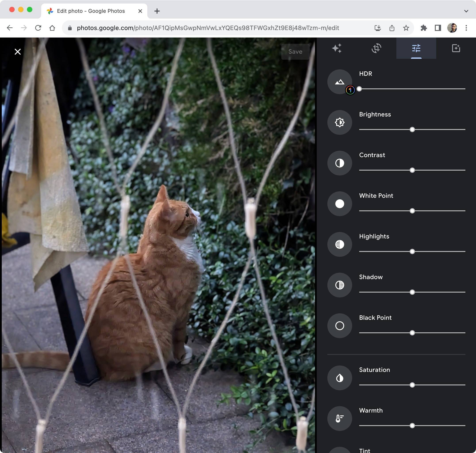The width and height of the screenshot is (476, 453).
Task: Switch to the Crop and rotate tab
Action: tap(376, 48)
